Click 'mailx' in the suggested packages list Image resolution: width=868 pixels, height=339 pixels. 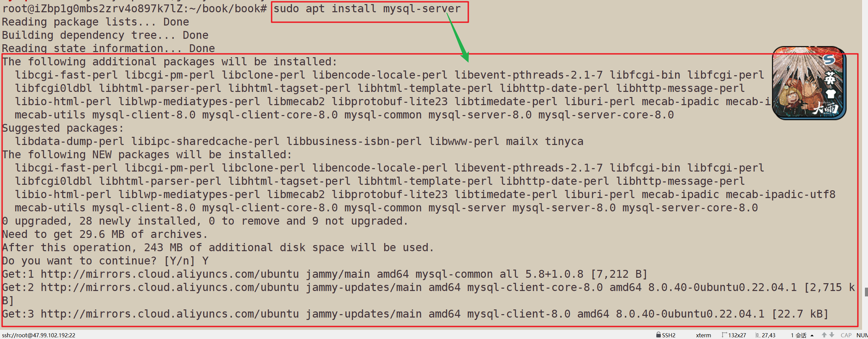tap(522, 142)
